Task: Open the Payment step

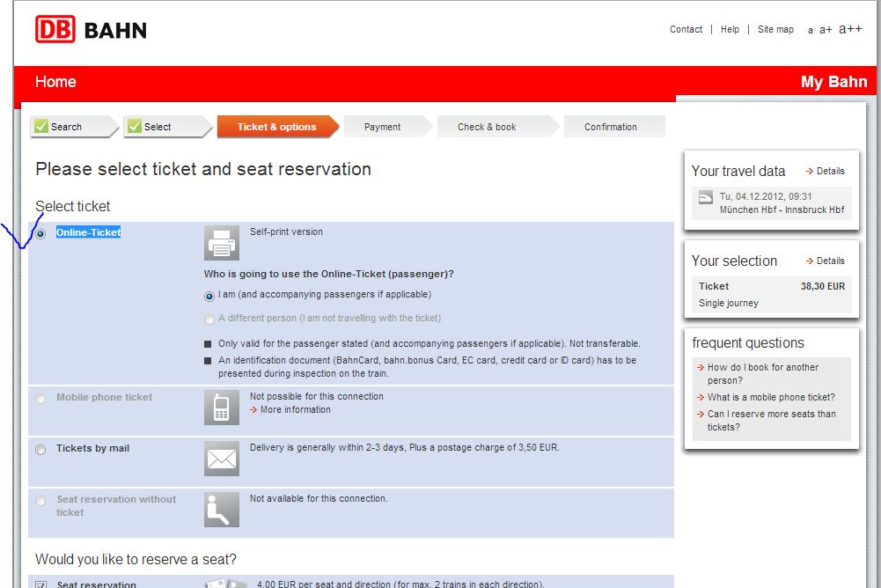Action: (387, 127)
